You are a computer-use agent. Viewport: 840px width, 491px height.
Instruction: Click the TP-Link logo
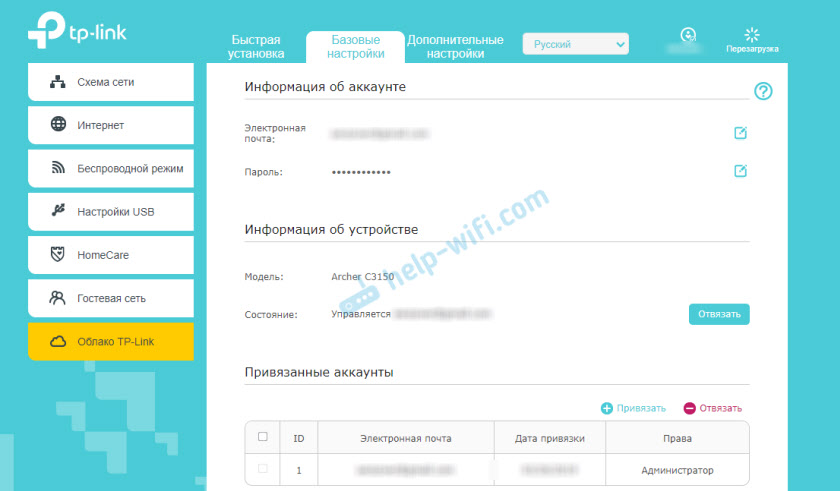coord(77,34)
